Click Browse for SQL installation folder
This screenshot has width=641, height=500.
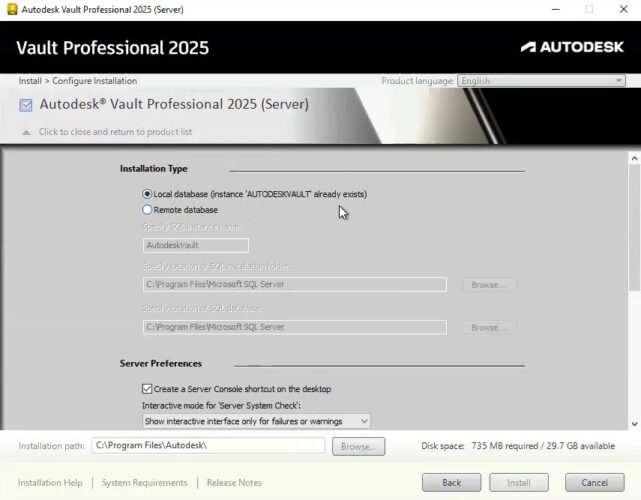tap(489, 285)
